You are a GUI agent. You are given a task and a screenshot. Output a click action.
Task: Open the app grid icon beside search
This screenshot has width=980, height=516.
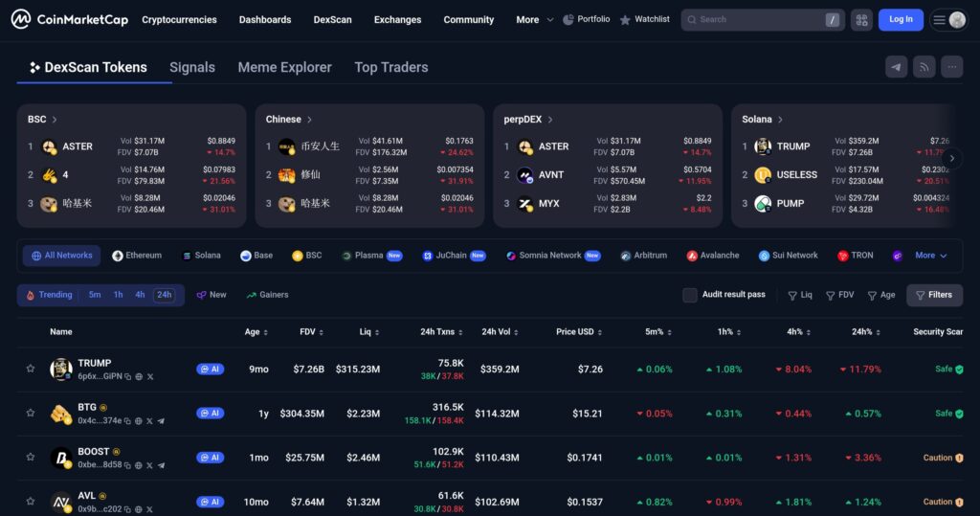coord(861,20)
